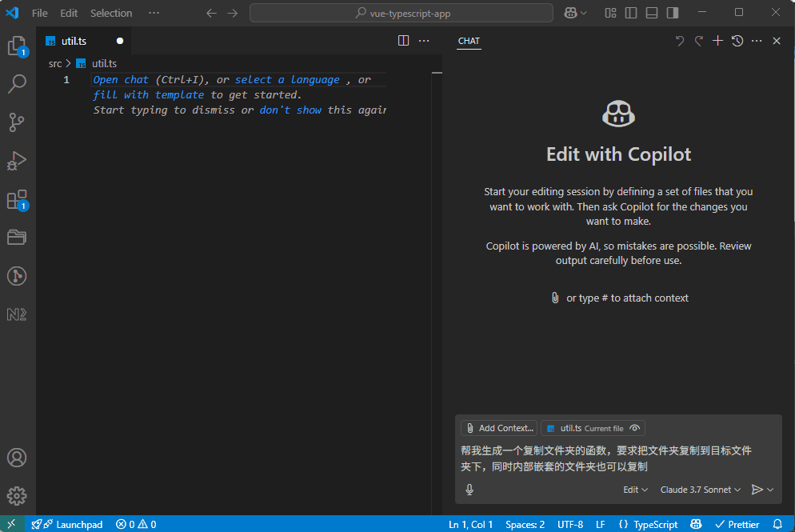Click the src breadcrumb
The width and height of the screenshot is (795, 532).
[x=55, y=63]
